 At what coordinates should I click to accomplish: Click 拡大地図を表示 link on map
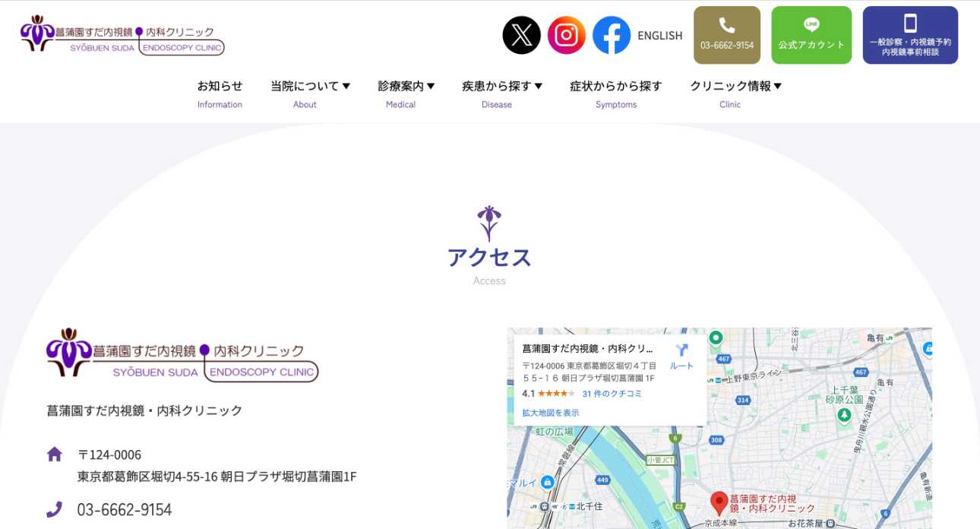[x=550, y=413]
